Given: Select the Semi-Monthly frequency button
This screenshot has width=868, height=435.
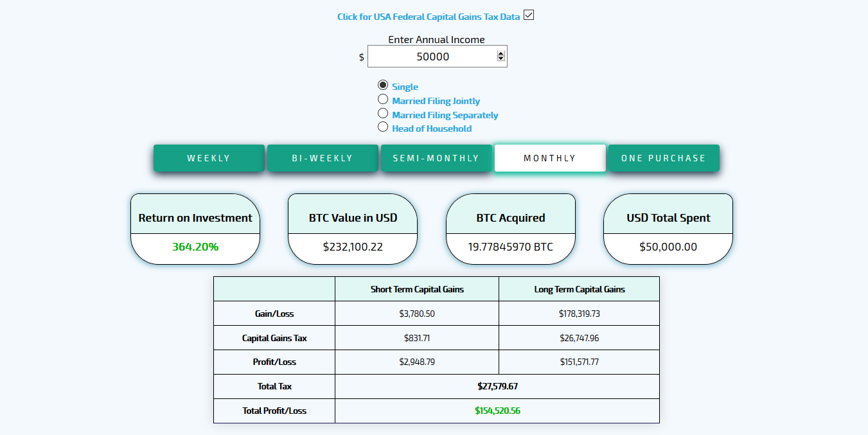Looking at the screenshot, I should [436, 158].
